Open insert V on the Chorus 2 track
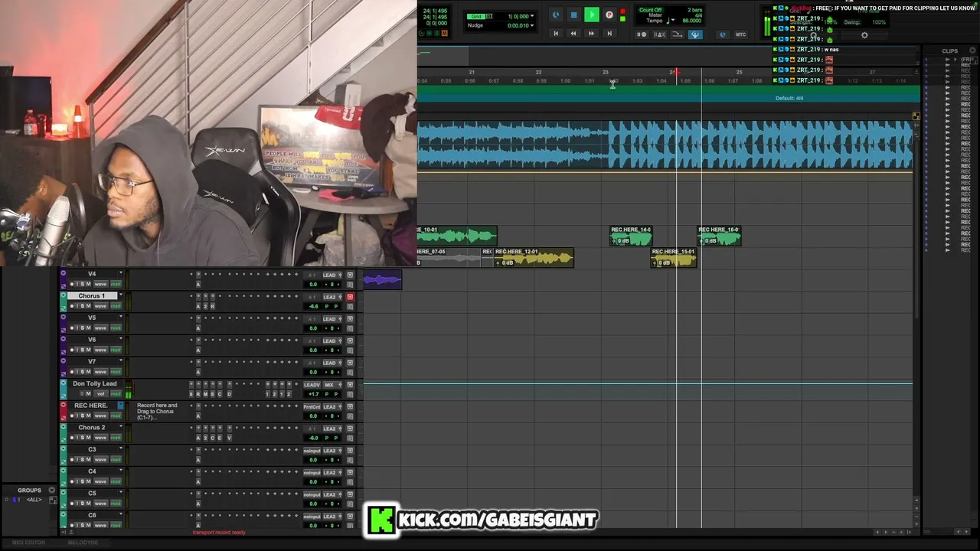The width and height of the screenshot is (980, 551). click(229, 438)
